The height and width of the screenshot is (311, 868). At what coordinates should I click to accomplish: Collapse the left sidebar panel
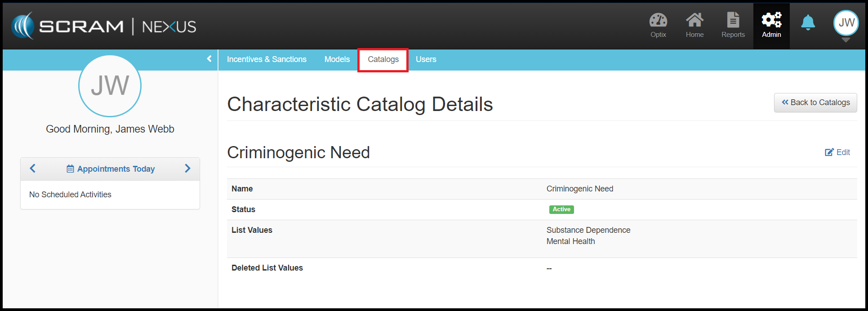coord(209,59)
